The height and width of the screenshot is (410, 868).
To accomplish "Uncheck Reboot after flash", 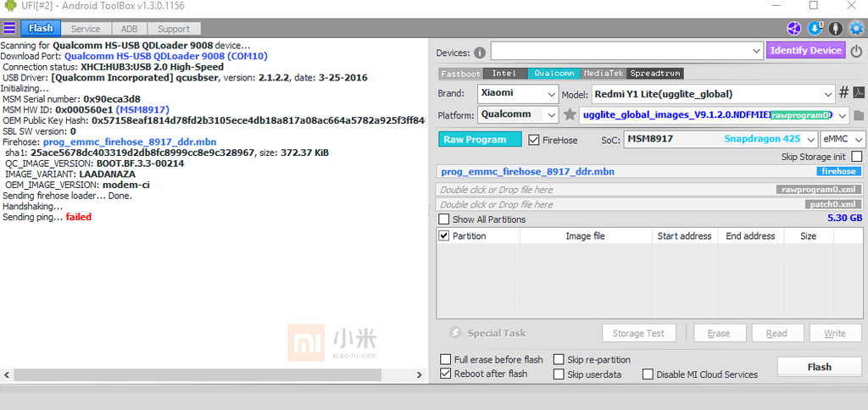I will (445, 374).
